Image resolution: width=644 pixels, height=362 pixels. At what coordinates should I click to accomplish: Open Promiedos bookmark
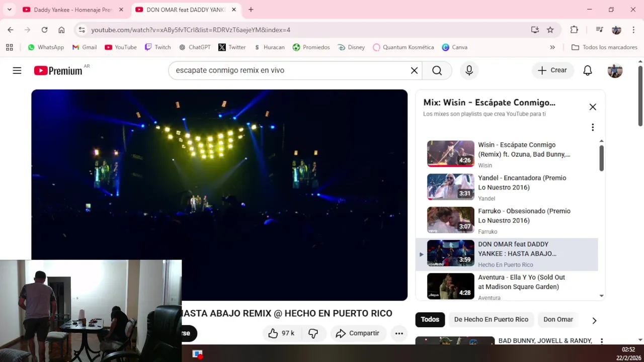[x=311, y=47]
